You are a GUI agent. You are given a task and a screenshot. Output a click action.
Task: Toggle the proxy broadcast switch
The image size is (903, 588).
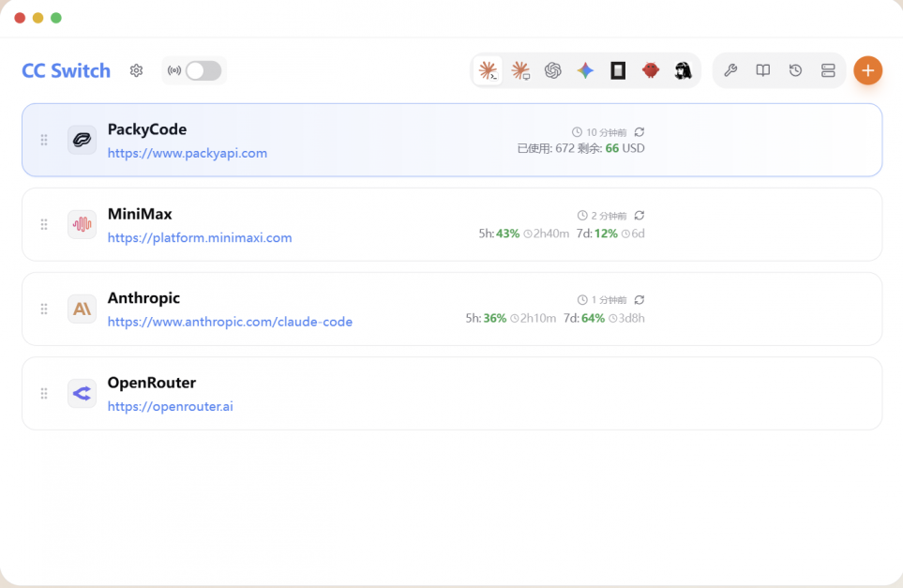(x=203, y=71)
